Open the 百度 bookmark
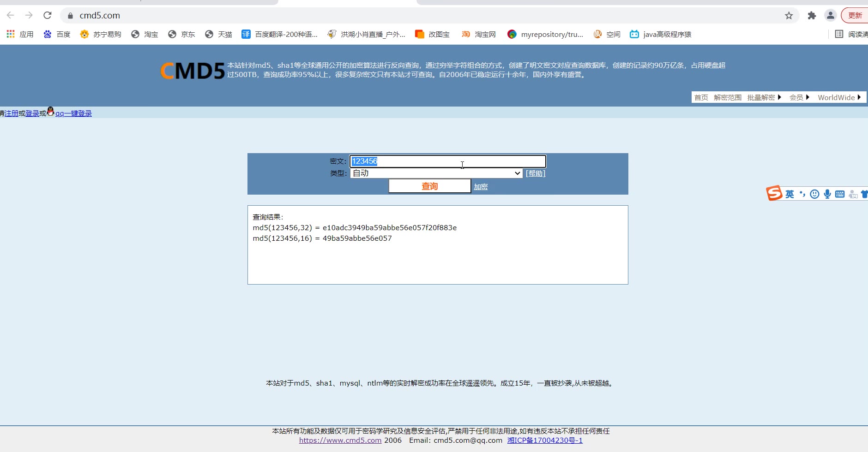 (x=57, y=34)
